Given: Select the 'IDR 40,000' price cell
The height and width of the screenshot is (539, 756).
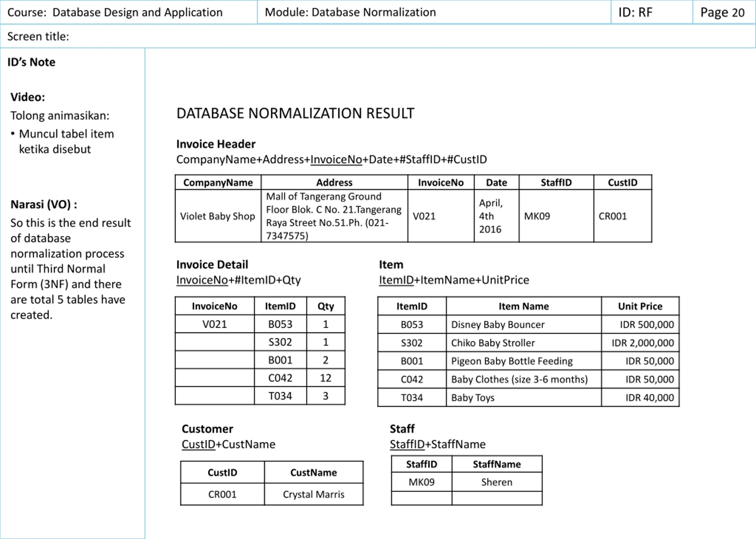Looking at the screenshot, I should pos(640,397).
